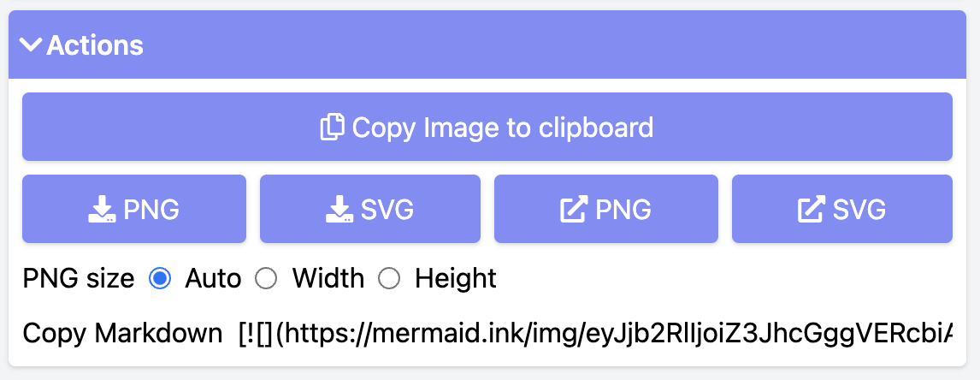Collapse the Actions panel chevron
Image resolution: width=980 pixels, height=380 pixels.
point(31,45)
